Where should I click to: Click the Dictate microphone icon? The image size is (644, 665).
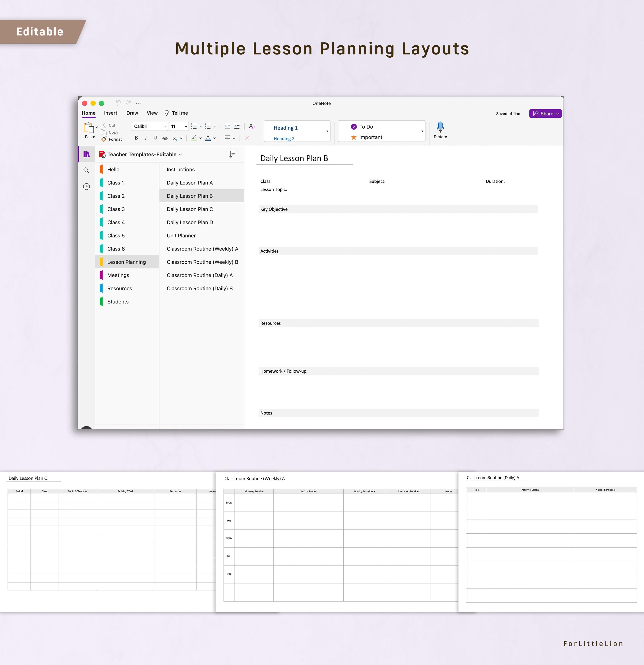440,127
